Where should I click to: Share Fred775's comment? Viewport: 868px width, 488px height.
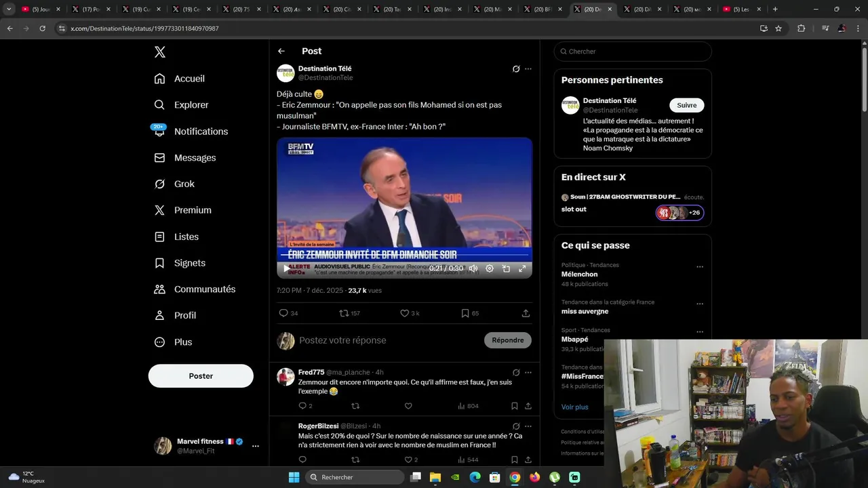(528, 406)
